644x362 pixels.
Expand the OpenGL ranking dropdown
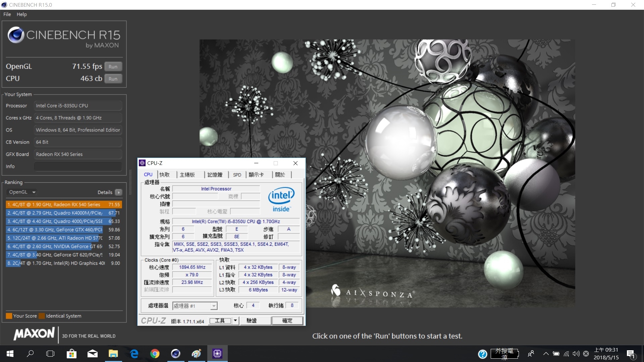coord(22,192)
